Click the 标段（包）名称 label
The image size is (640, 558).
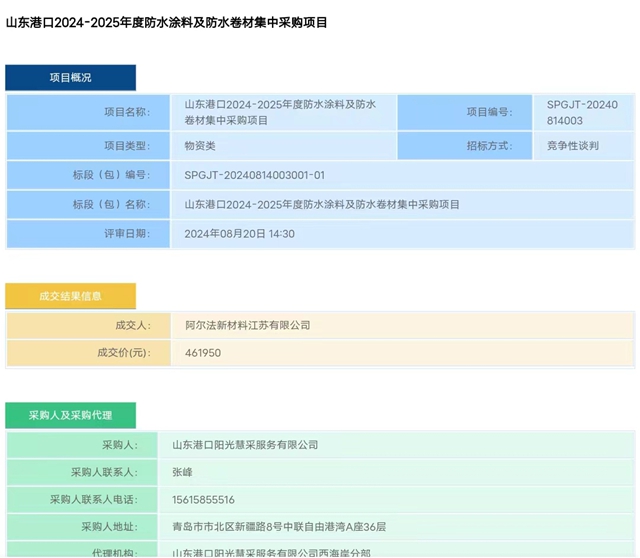point(111,205)
